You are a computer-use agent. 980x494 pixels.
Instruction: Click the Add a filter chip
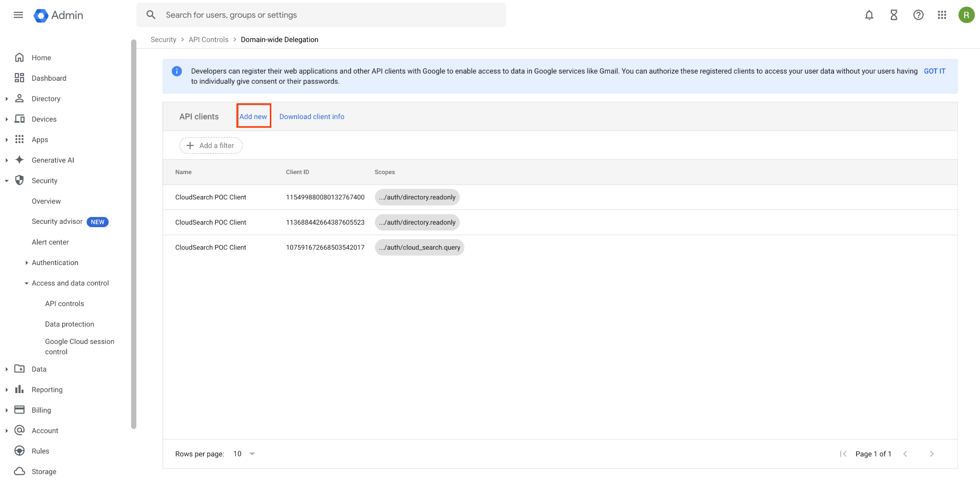[x=211, y=145]
